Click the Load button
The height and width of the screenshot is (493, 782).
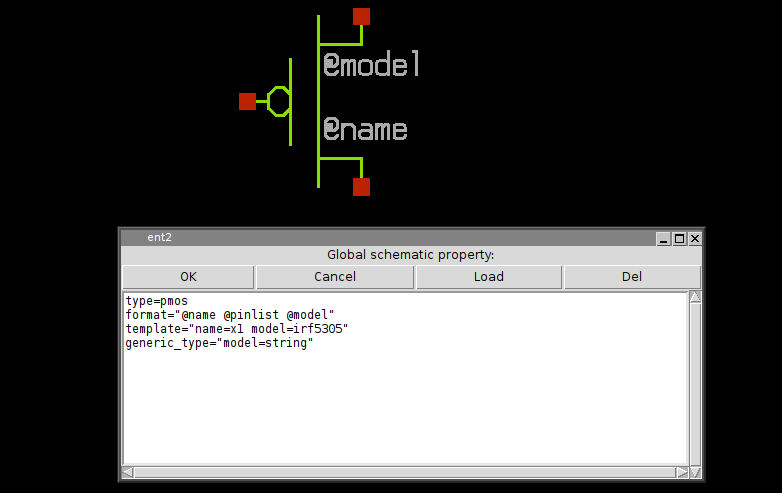[488, 277]
